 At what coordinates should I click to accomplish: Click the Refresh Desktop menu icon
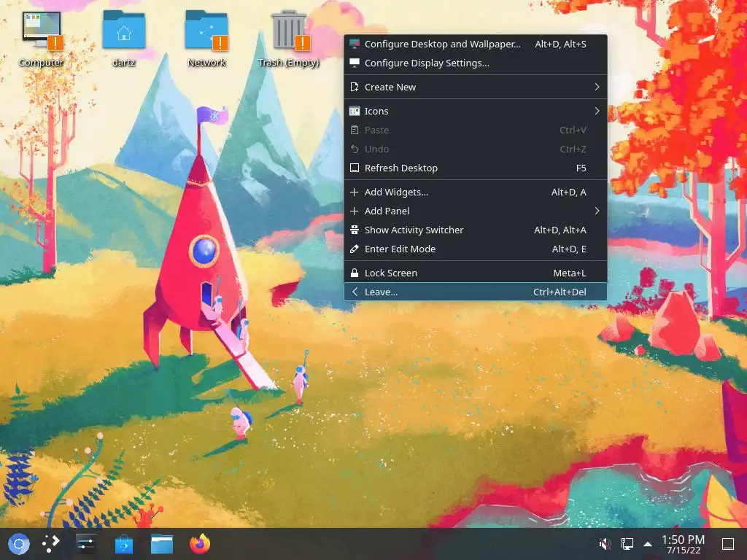pos(355,168)
